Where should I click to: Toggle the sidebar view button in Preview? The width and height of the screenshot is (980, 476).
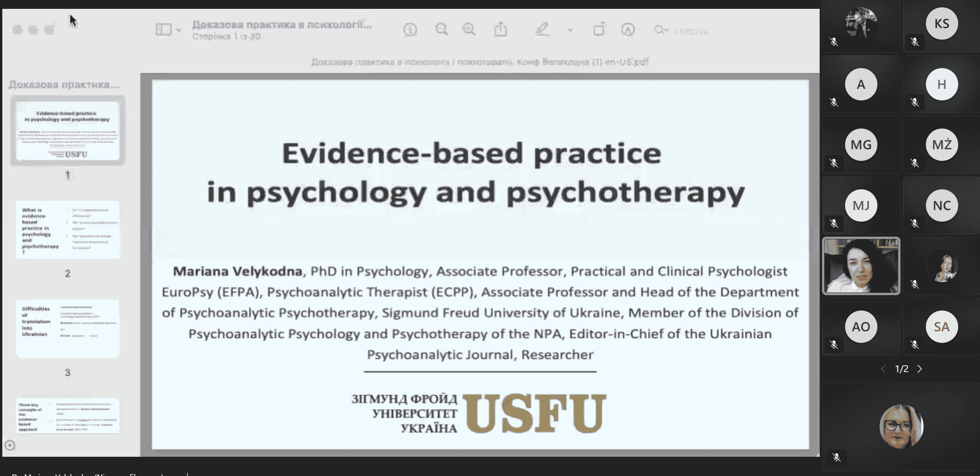point(163,30)
